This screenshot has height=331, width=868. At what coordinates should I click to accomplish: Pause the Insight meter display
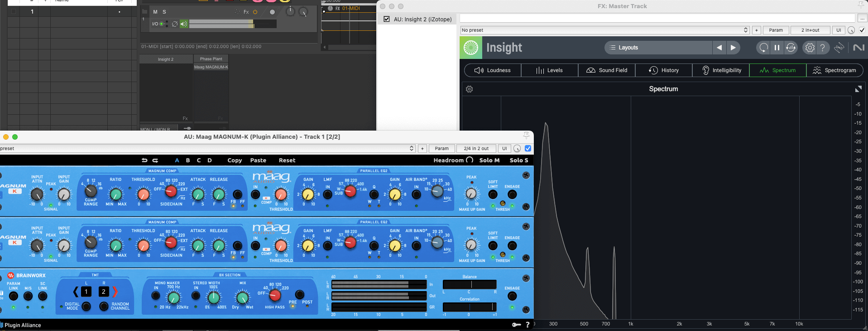[x=777, y=48]
